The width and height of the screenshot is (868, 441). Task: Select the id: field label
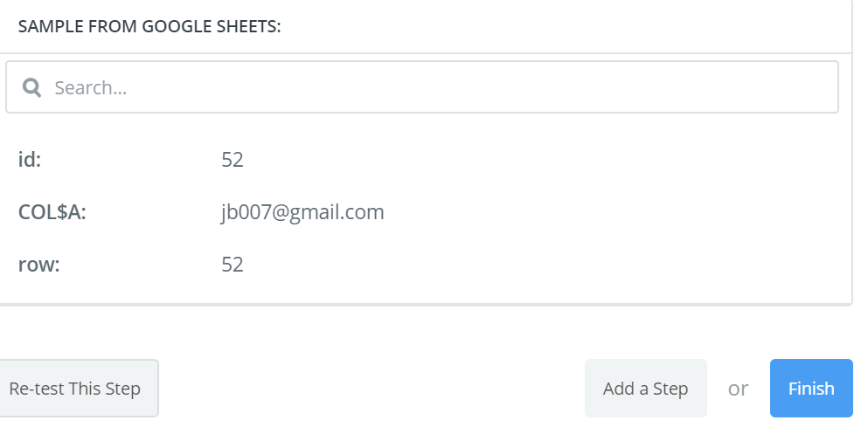click(x=30, y=159)
